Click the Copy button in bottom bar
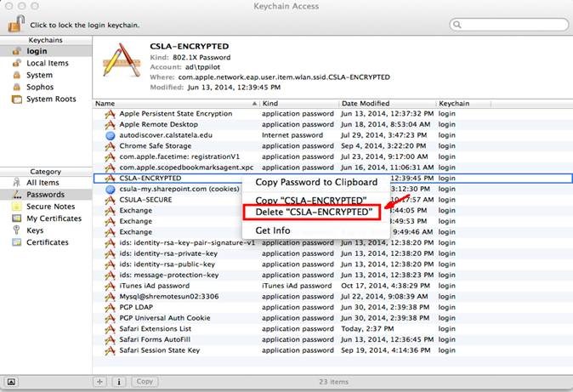Viewport: 573px width, 392px height. pos(145,382)
